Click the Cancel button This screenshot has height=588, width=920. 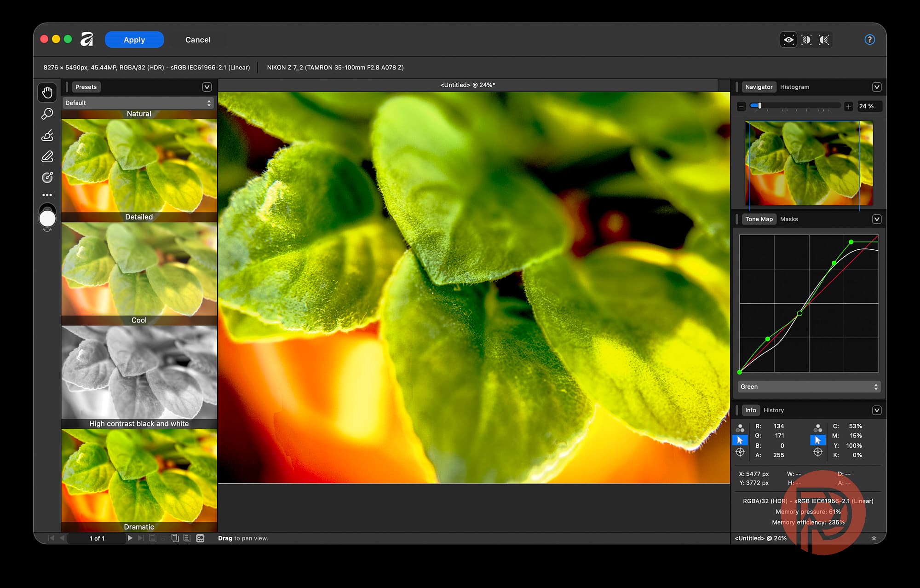point(198,40)
